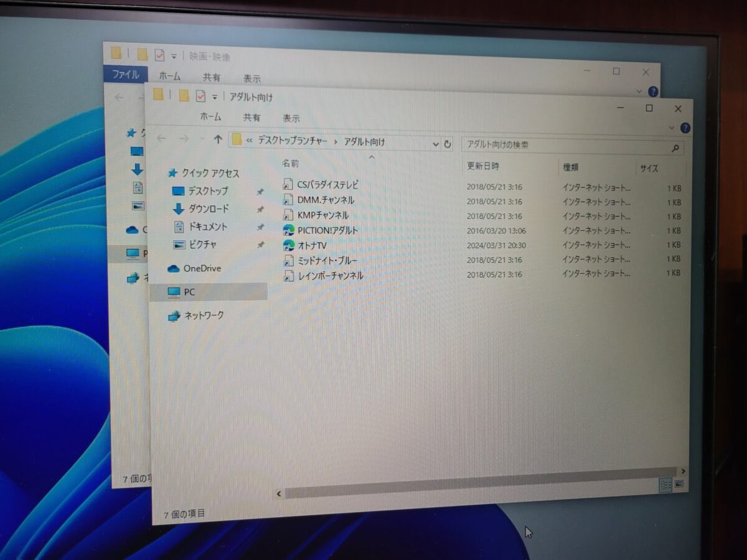The image size is (747, 560).
Task: Click the shortcut icon of ミッドナイト・ブルー
Action: click(x=288, y=260)
